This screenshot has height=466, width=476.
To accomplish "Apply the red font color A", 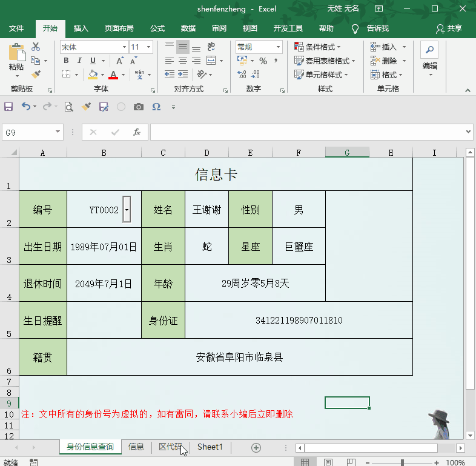I will (113, 75).
